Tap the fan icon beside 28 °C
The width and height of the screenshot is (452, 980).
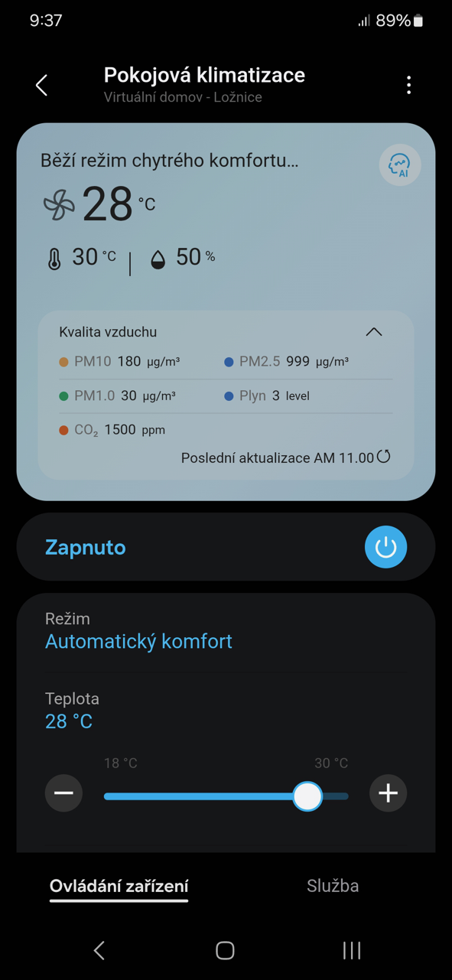(x=59, y=205)
